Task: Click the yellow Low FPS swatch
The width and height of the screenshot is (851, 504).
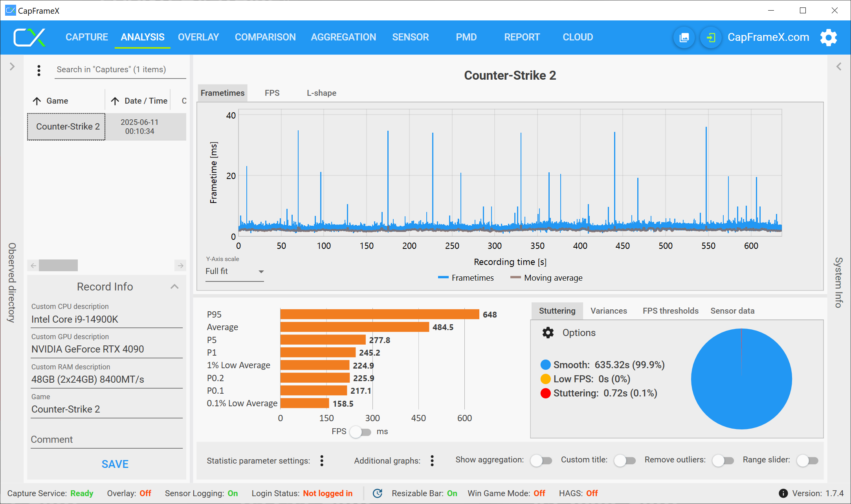Action: pos(545,379)
